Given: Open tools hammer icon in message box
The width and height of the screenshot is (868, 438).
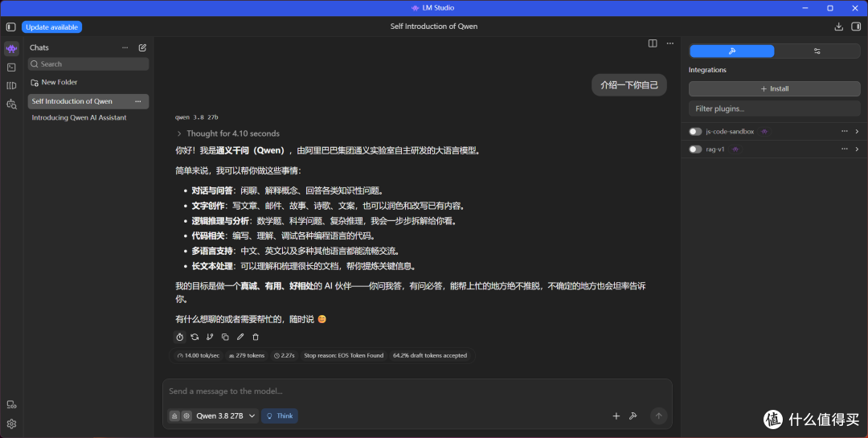Looking at the screenshot, I should coord(633,415).
